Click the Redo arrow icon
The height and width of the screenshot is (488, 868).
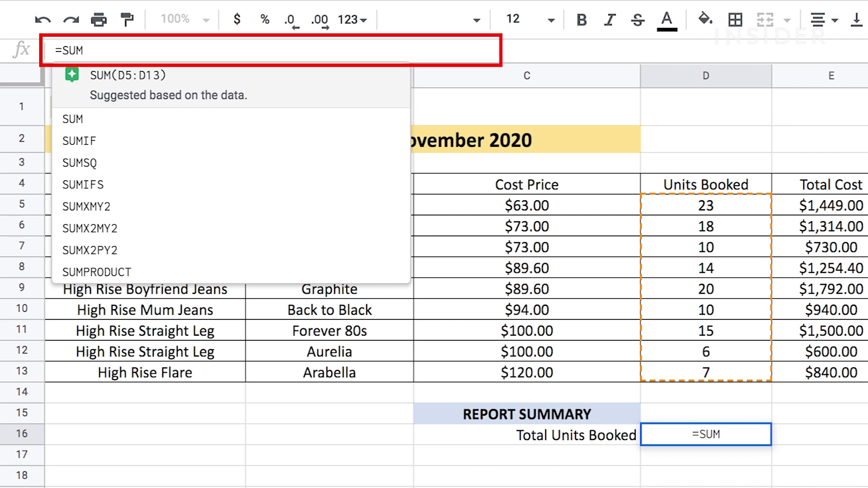coord(71,19)
